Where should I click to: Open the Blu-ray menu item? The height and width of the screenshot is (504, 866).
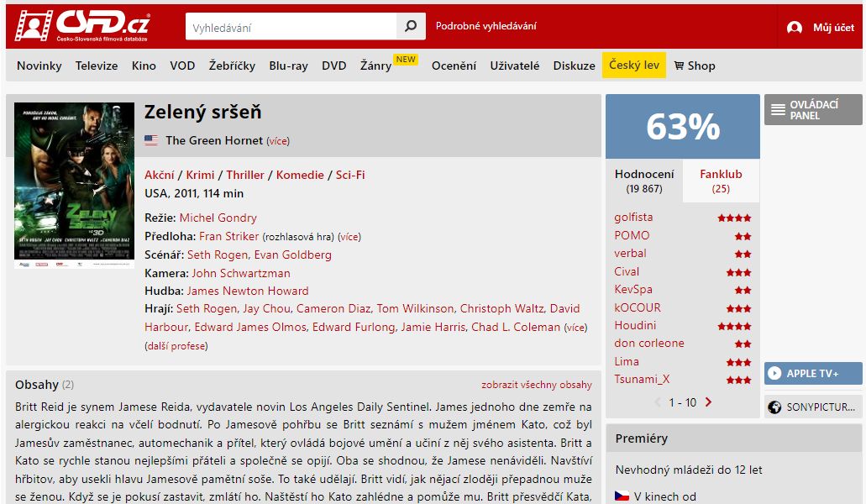click(x=288, y=66)
